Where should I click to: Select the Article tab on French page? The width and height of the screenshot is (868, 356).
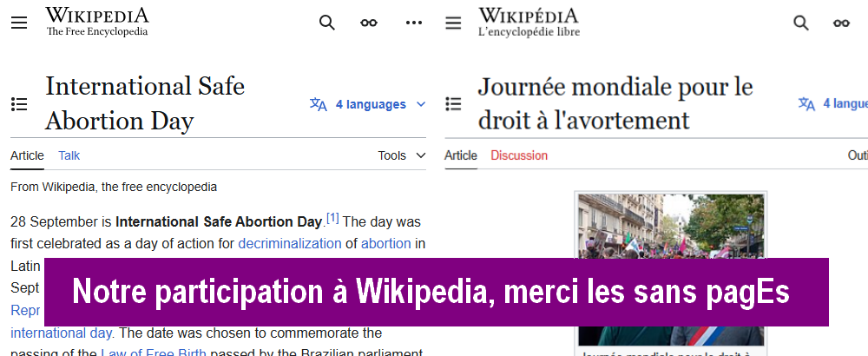pos(461,155)
